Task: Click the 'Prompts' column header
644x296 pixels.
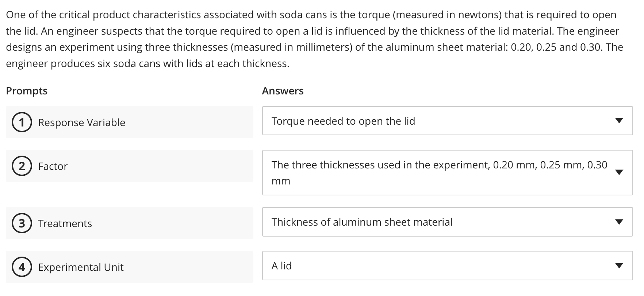Action: pyautogui.click(x=27, y=91)
